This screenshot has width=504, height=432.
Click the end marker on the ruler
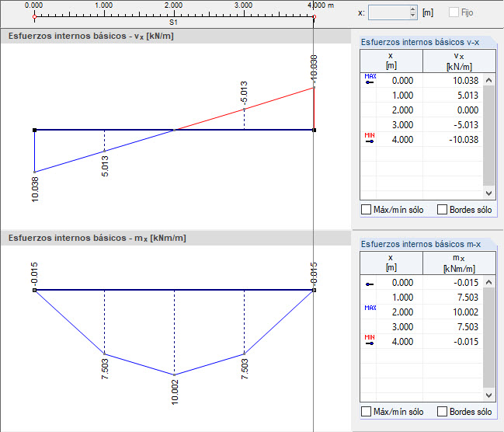pos(314,16)
